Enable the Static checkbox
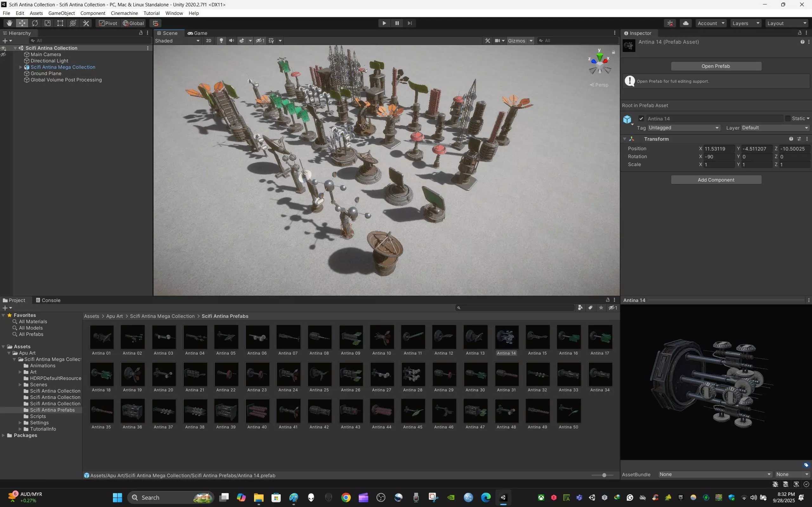This screenshot has height=507, width=812. 788,119
